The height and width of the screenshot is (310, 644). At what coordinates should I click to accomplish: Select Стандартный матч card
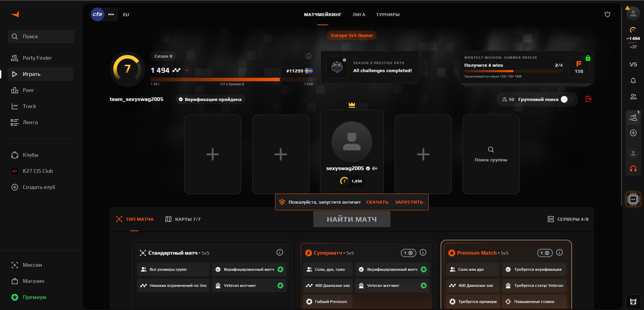pos(212,274)
